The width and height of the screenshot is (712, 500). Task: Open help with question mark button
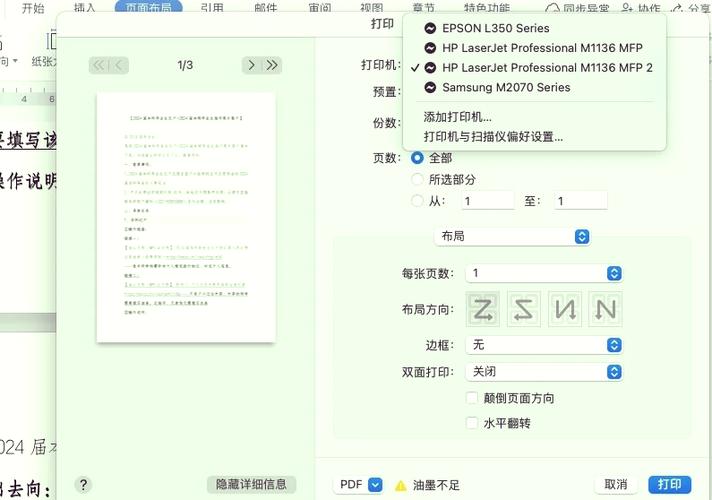click(x=84, y=485)
